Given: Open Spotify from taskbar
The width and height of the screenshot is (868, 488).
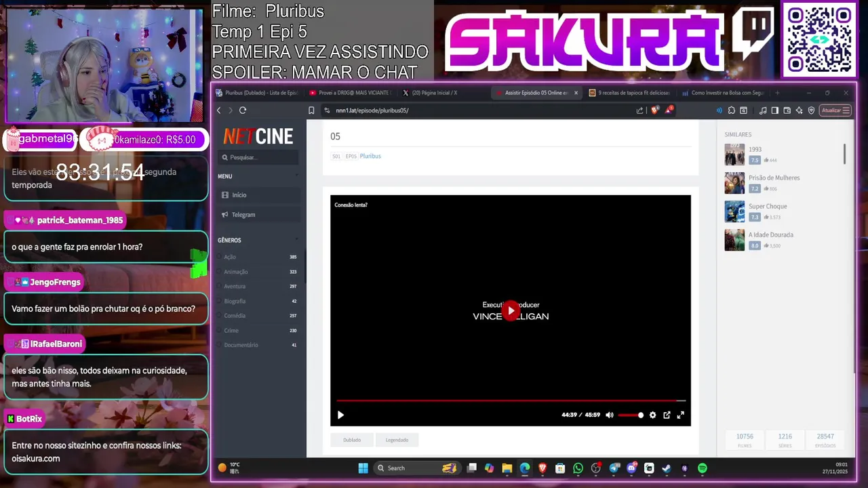Looking at the screenshot, I should click(703, 468).
